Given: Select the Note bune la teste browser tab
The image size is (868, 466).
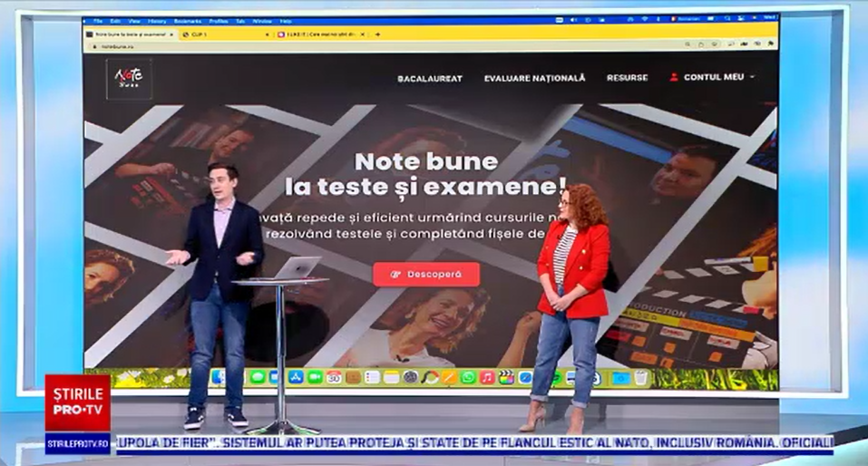Looking at the screenshot, I should click(x=129, y=34).
